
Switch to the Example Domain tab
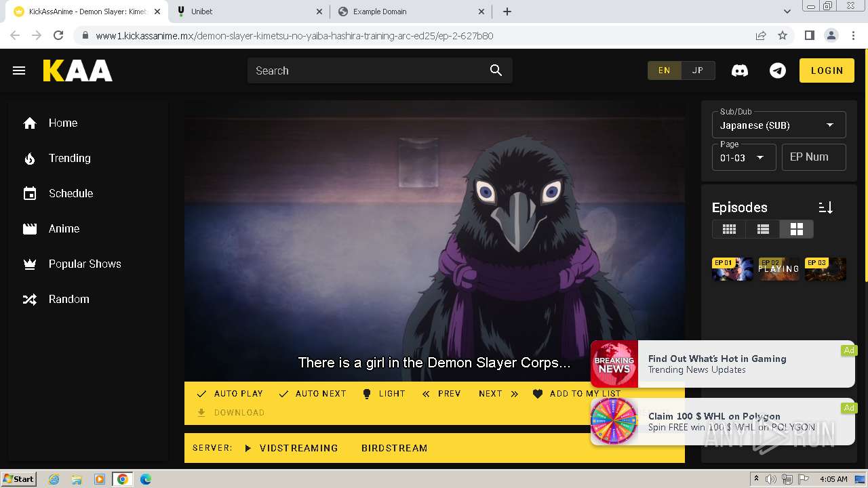point(412,12)
